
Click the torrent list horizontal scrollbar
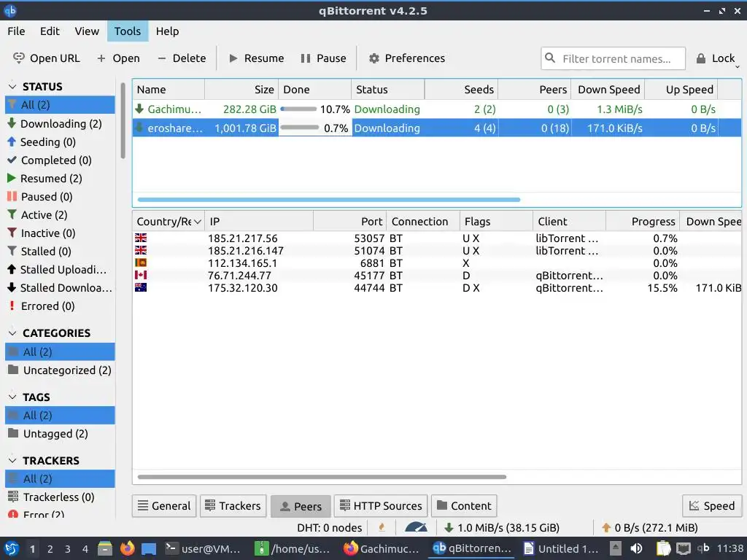coord(329,200)
